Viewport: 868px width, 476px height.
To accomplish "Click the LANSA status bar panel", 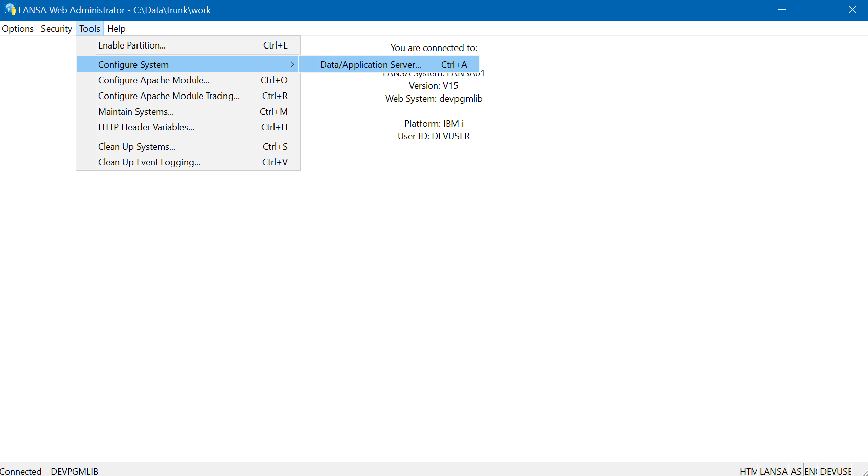I will (774, 471).
